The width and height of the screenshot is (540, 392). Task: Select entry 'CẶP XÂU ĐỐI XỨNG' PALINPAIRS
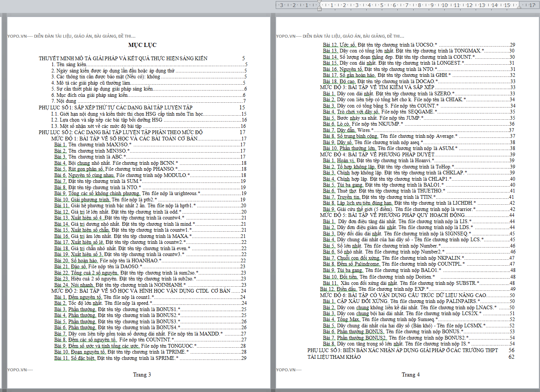point(419,301)
